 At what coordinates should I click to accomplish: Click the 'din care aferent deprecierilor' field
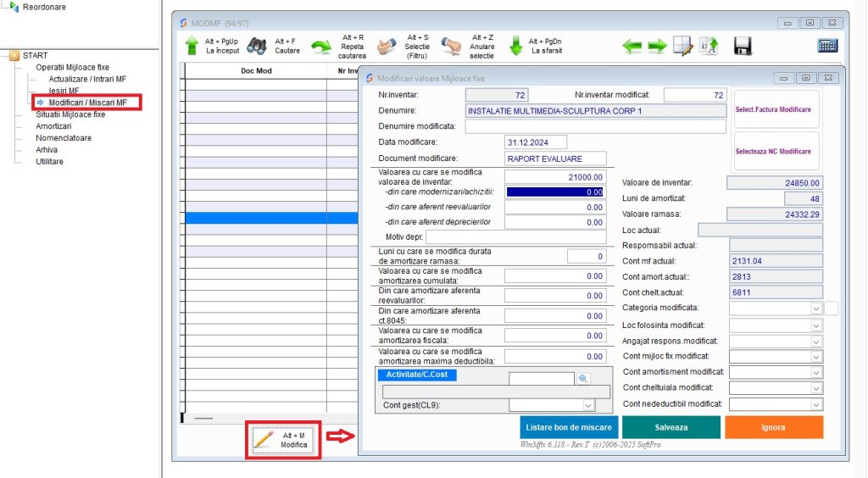[555, 222]
